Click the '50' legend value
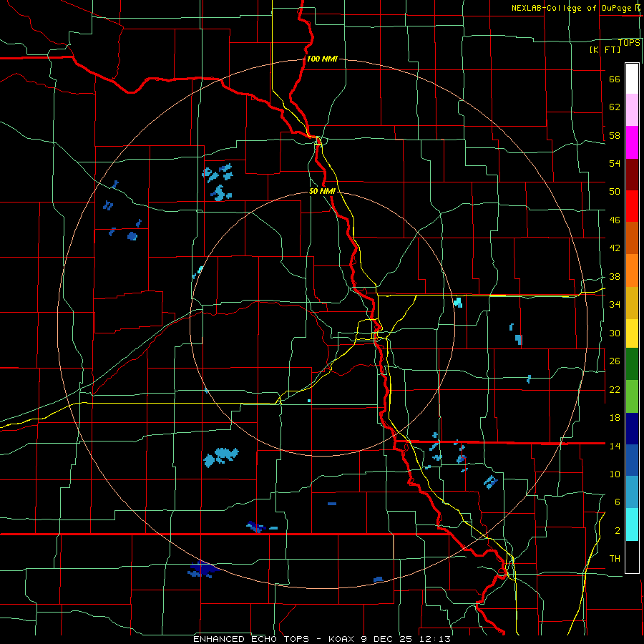The height and width of the screenshot is (644, 644). click(615, 192)
